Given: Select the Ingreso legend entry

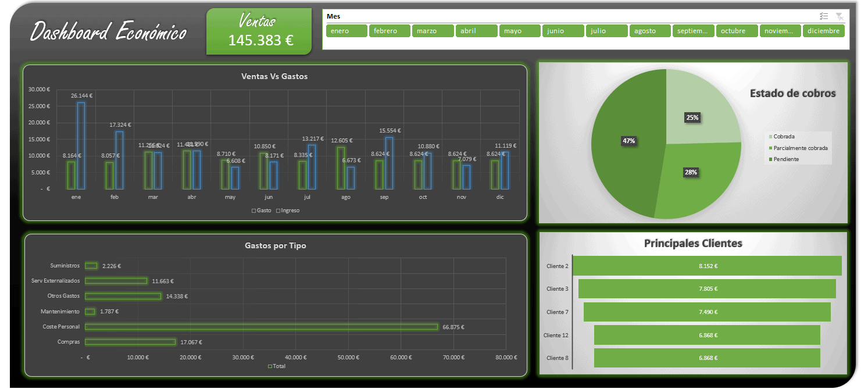Looking at the screenshot, I should click(x=288, y=210).
